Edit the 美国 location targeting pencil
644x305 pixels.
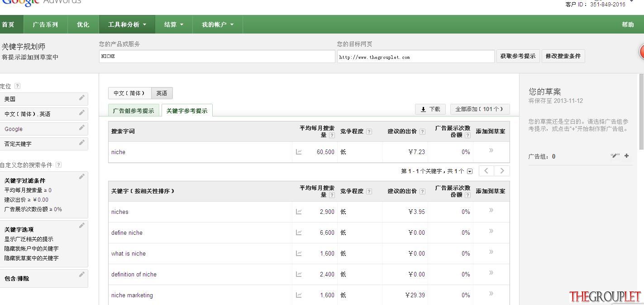coord(82,98)
